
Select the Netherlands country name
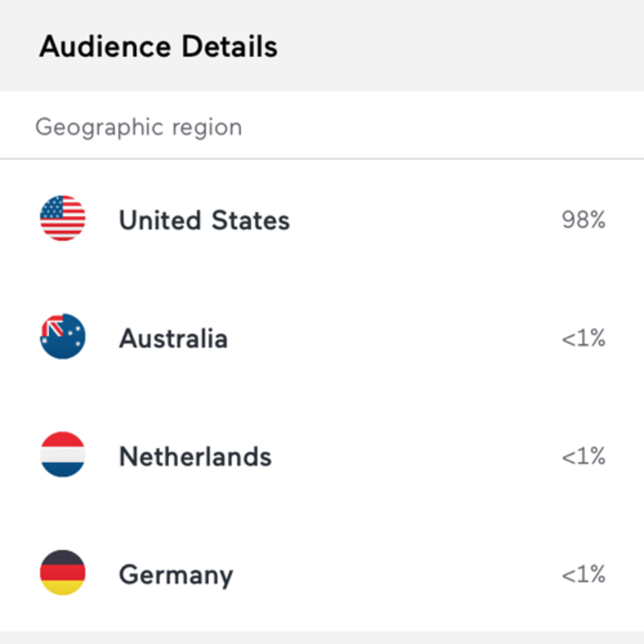[195, 456]
